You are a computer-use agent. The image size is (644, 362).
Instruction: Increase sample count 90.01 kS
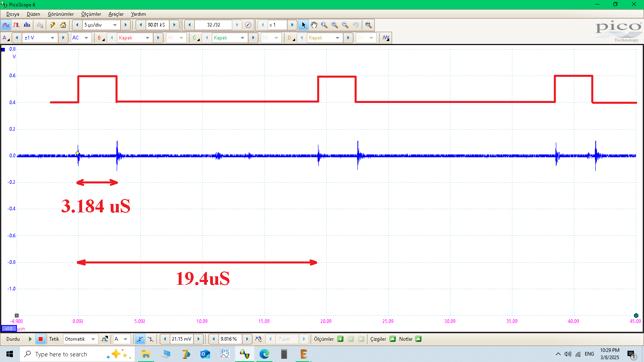174,25
